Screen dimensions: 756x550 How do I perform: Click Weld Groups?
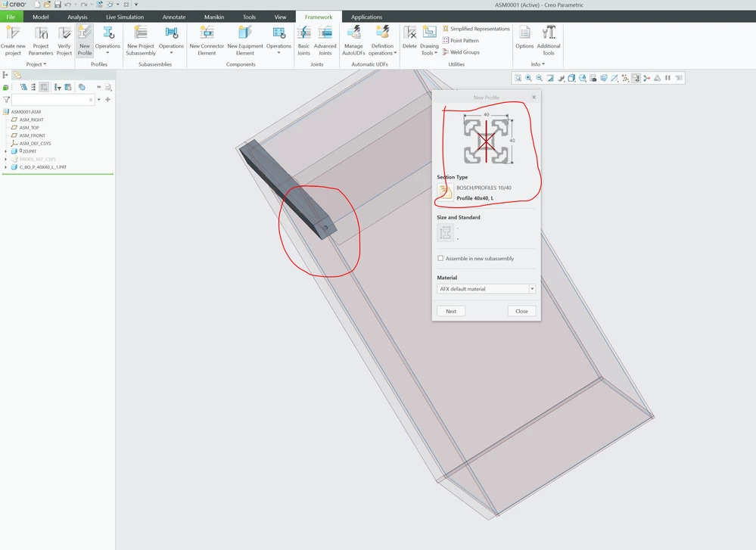pos(461,52)
